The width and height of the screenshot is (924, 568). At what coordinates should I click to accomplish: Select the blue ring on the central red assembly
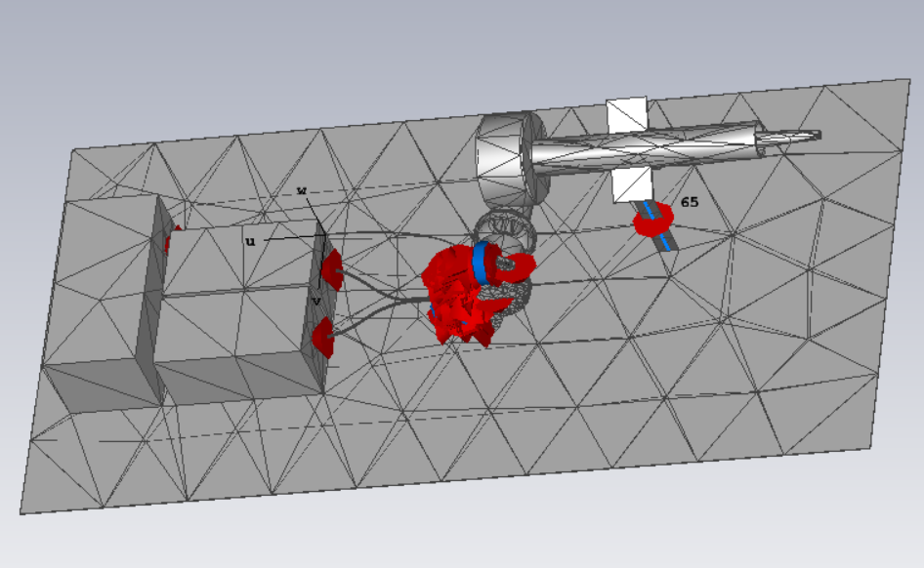[483, 264]
